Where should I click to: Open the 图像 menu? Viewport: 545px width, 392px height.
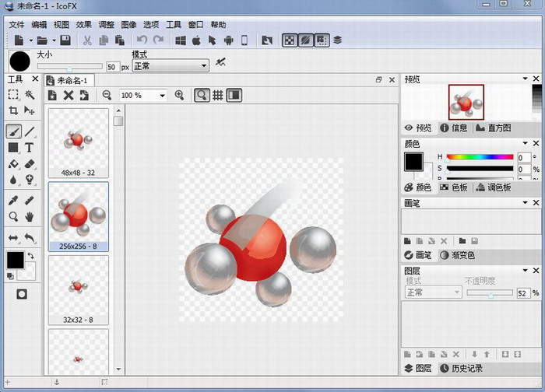pyautogui.click(x=128, y=25)
